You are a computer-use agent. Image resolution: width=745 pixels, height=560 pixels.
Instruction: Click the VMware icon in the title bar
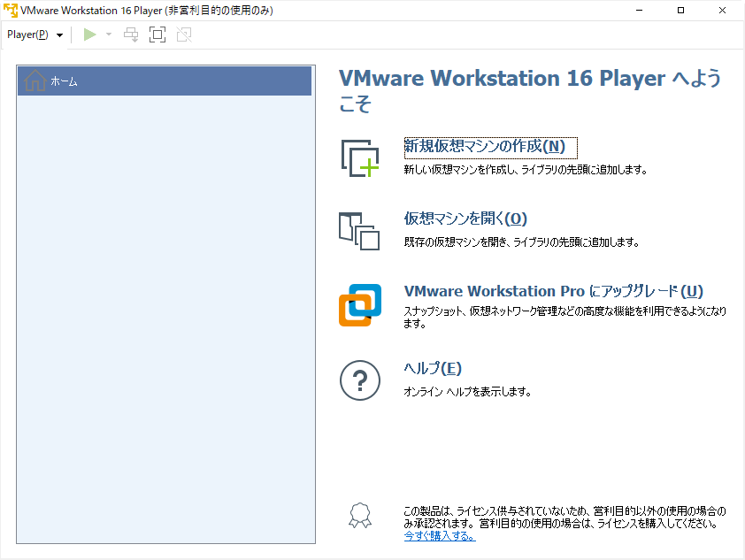point(9,10)
